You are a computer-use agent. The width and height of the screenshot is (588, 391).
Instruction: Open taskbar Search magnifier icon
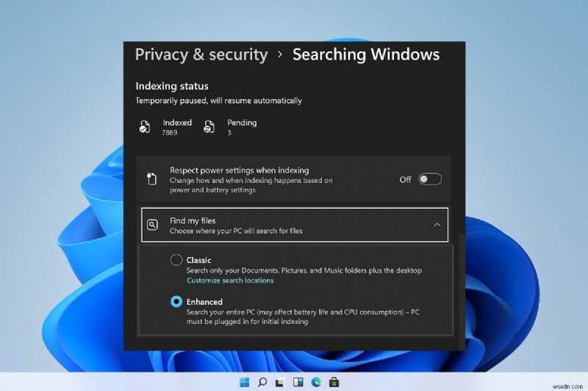262,382
